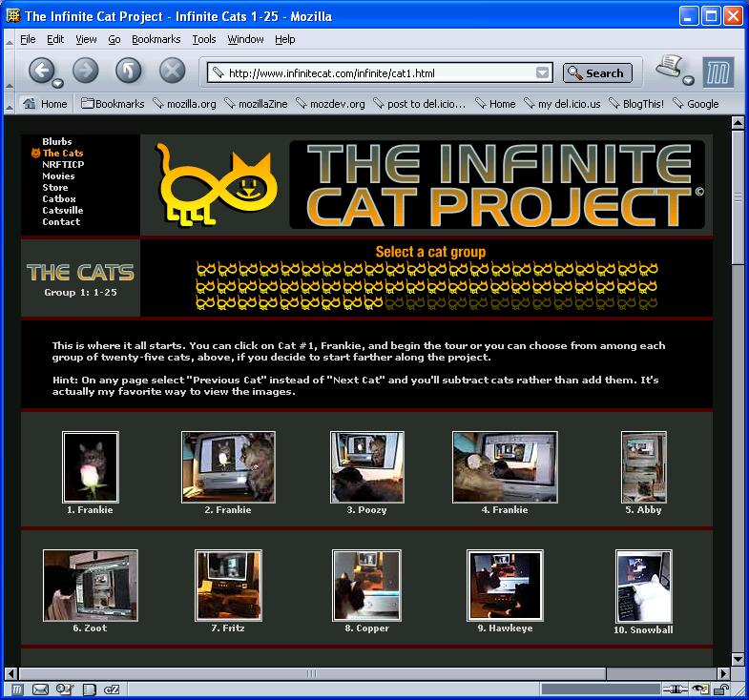749x700 pixels.
Task: Go to Catsville sidebar link
Action: click(63, 210)
